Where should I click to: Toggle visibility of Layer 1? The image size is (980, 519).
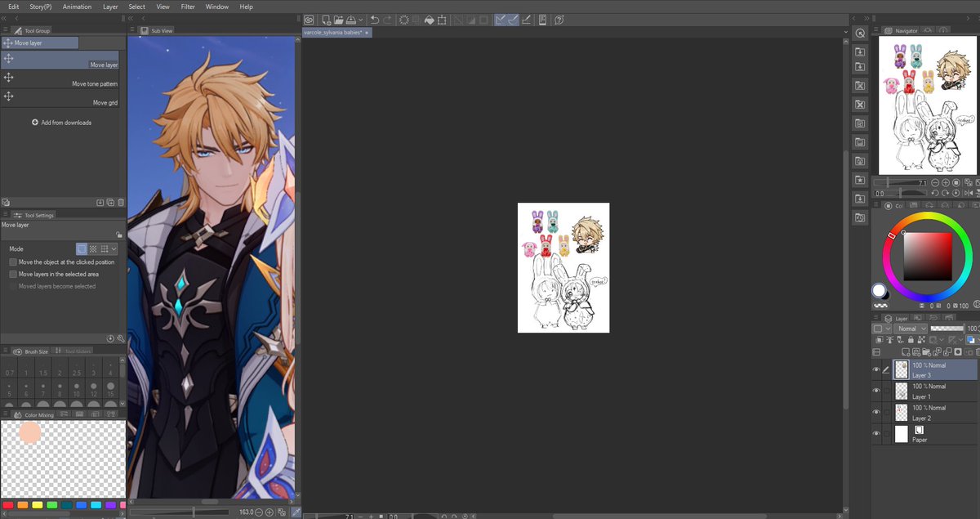(x=876, y=390)
